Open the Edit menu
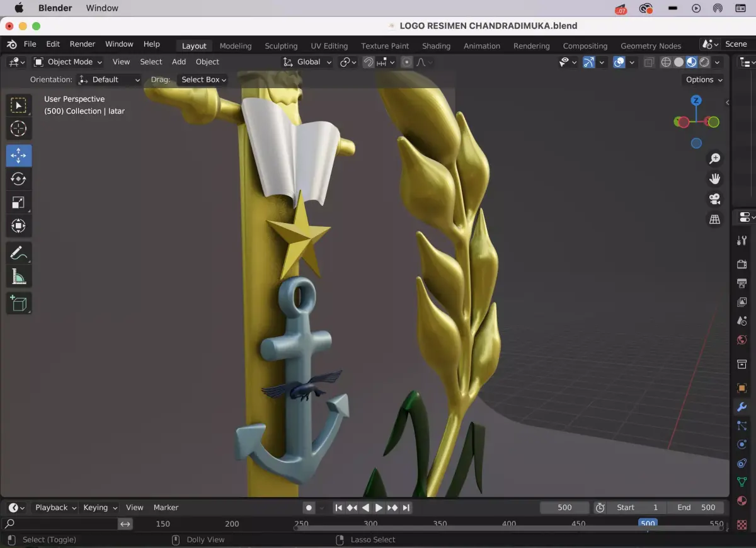This screenshot has height=548, width=756. [x=53, y=44]
